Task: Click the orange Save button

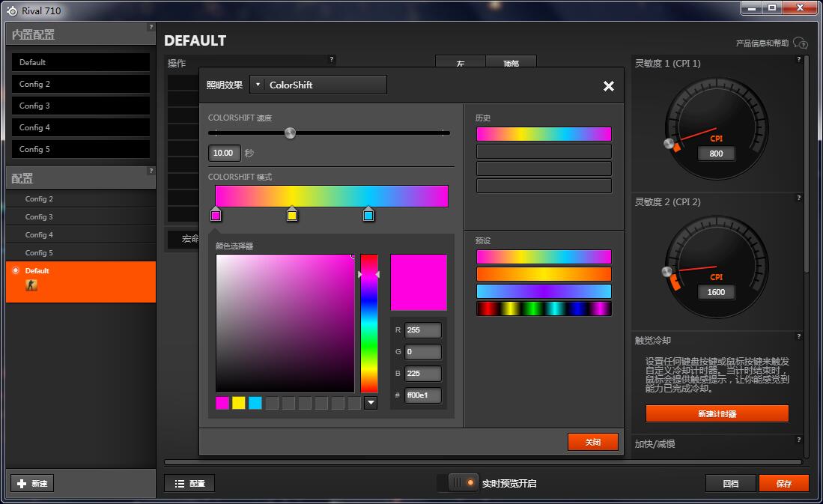Action: 783,484
